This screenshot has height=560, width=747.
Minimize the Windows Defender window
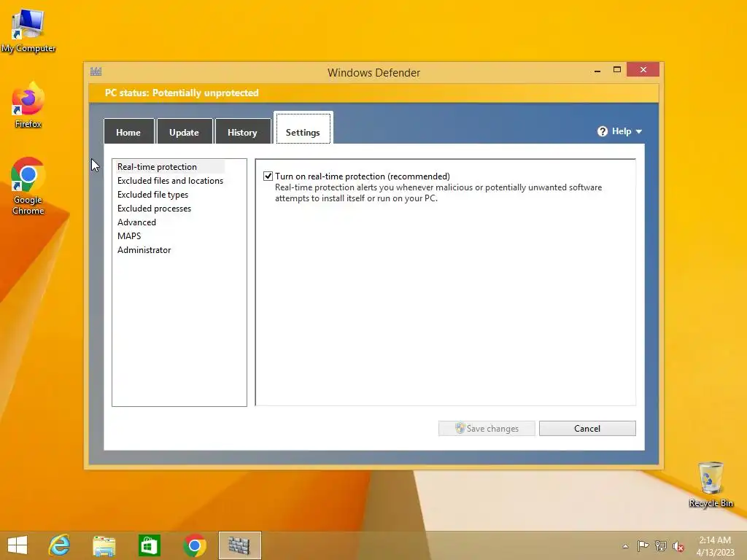(597, 71)
